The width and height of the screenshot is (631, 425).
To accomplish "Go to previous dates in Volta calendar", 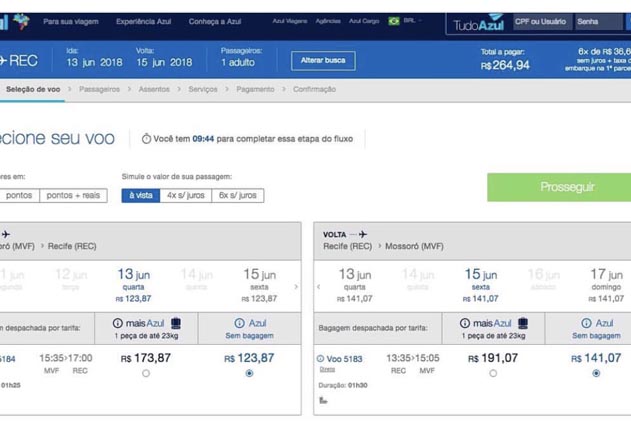I will pyautogui.click(x=319, y=287).
